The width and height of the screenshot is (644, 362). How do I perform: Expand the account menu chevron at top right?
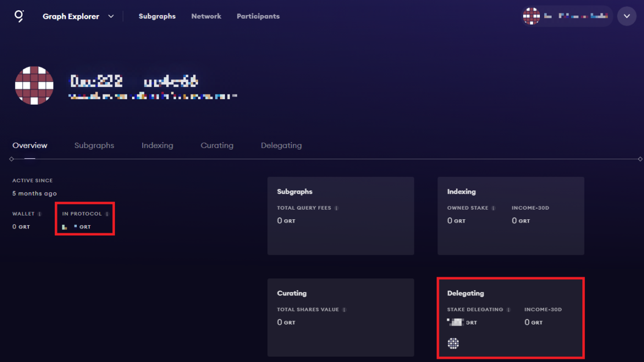pyautogui.click(x=627, y=16)
